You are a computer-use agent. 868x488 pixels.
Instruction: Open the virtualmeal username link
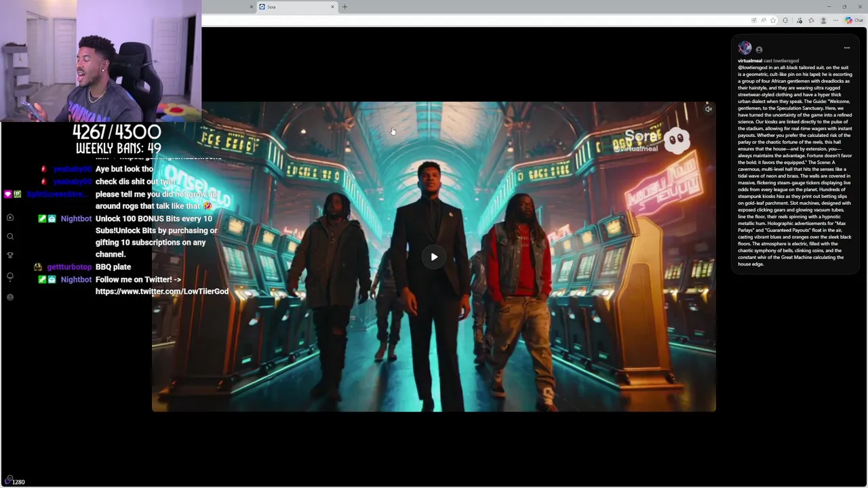(750, 61)
